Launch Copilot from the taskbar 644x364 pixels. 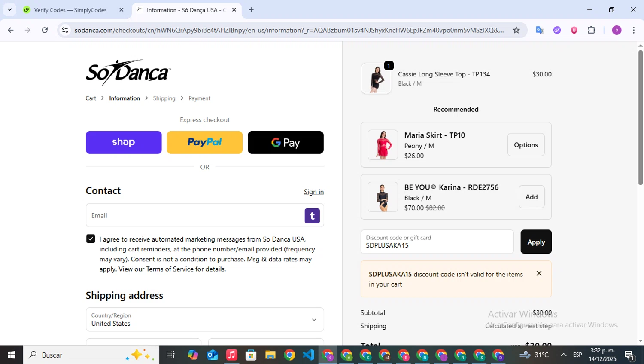click(x=193, y=355)
